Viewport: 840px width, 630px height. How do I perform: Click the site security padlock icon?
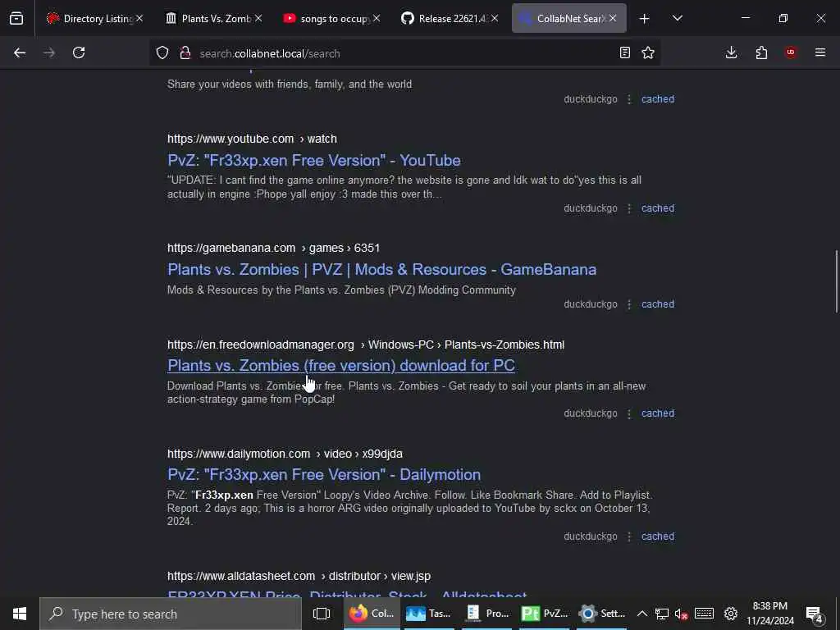185,52
